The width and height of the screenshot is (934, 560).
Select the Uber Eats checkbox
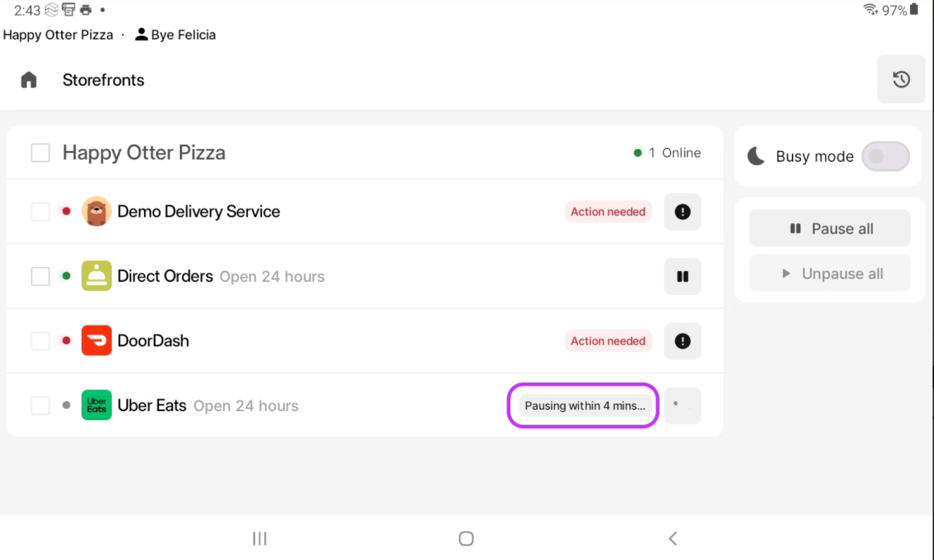pyautogui.click(x=40, y=405)
